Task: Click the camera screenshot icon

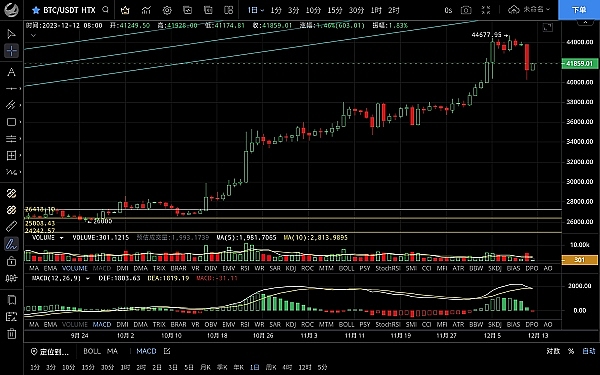Action: coord(466,10)
